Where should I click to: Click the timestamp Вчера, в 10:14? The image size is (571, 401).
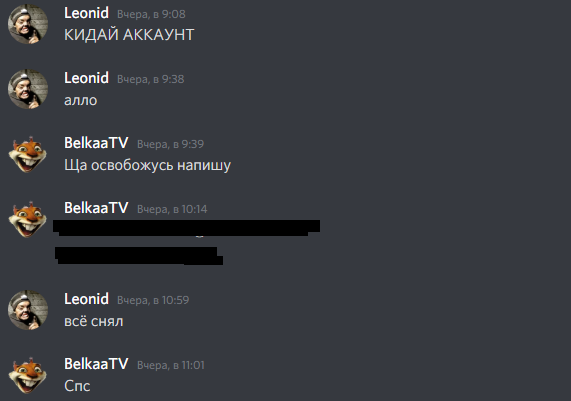[172, 209]
